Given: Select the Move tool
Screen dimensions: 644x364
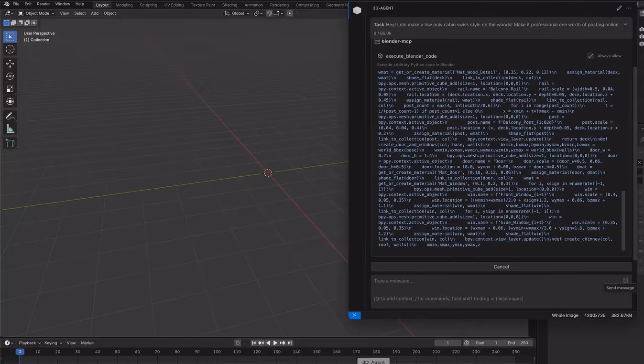Looking at the screenshot, I should 10,63.
